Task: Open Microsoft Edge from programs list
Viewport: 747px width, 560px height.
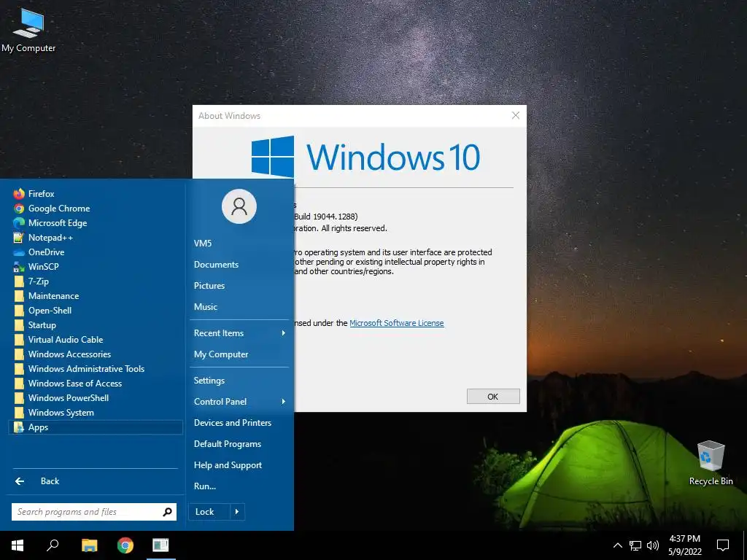Action: coord(96,223)
